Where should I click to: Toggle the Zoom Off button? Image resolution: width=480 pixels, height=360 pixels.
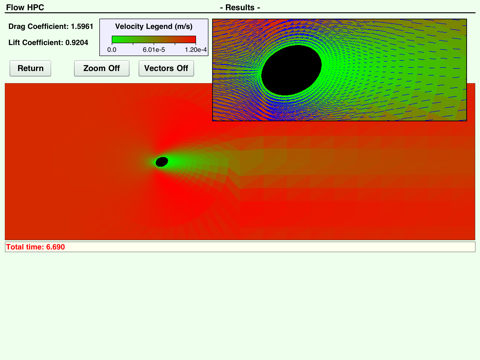click(102, 68)
